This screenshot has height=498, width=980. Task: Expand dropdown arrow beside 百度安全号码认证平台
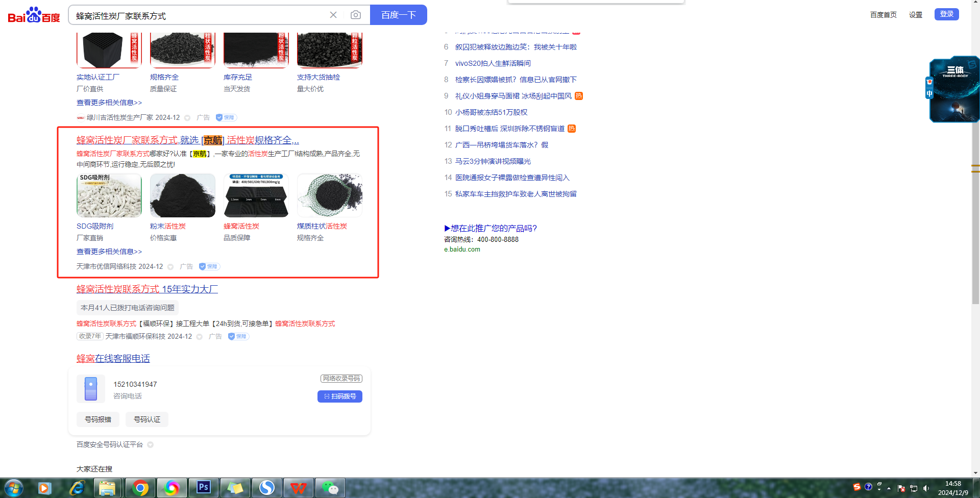151,445
